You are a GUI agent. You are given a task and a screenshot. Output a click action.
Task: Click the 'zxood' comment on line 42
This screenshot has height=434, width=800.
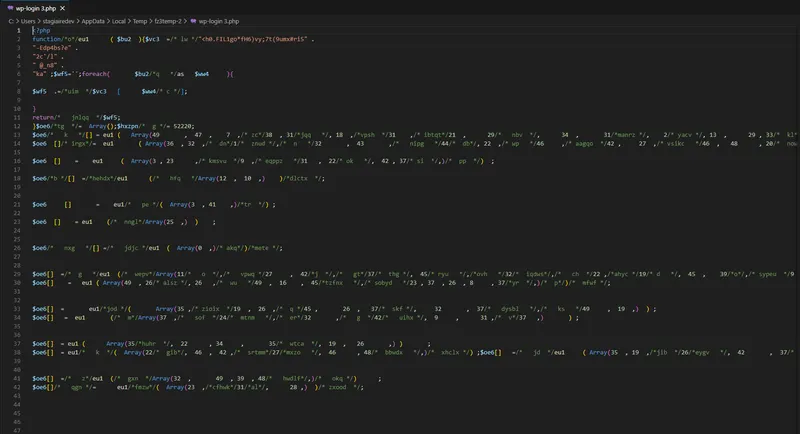click(337, 388)
